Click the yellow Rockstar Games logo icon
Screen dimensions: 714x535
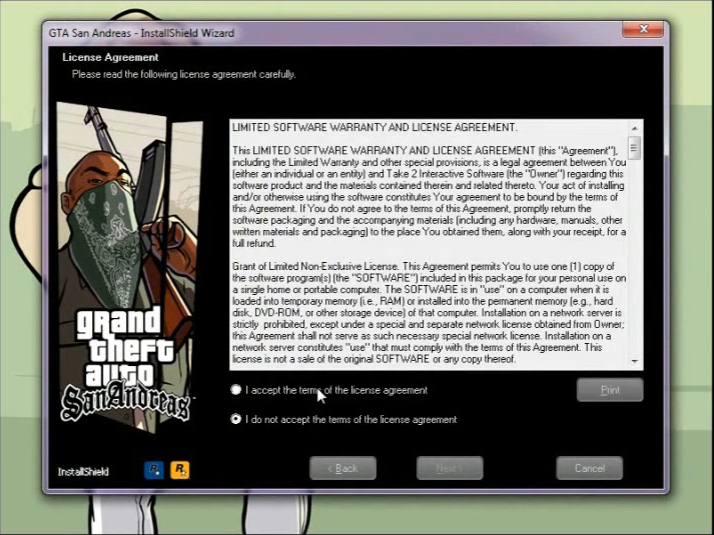click(180, 469)
